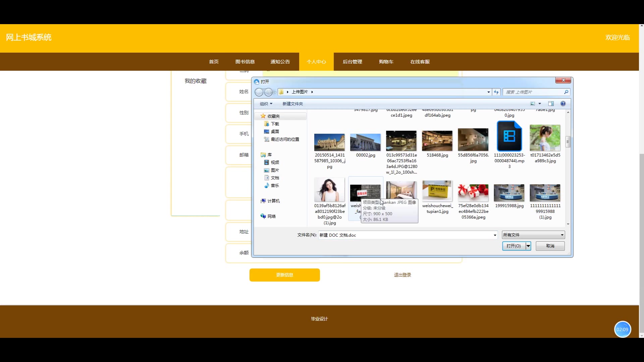Select Desktop in the sidebar

275,131
